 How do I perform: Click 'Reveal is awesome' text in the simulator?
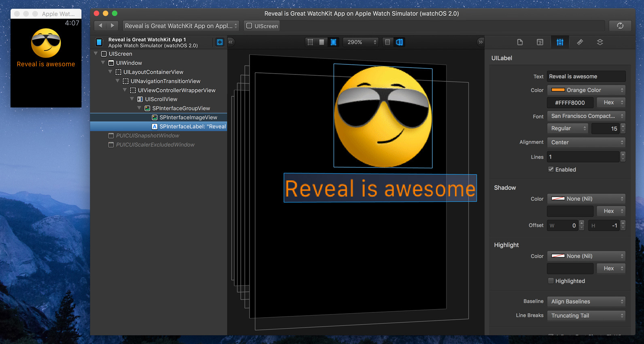click(x=46, y=64)
